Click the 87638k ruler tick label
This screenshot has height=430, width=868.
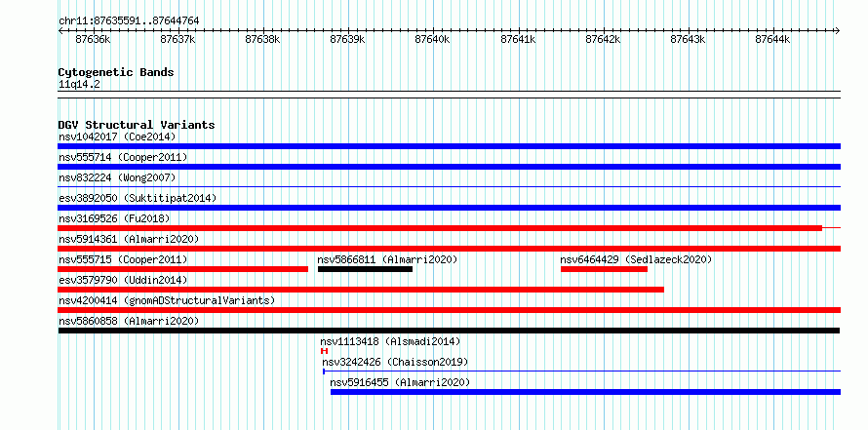point(263,39)
